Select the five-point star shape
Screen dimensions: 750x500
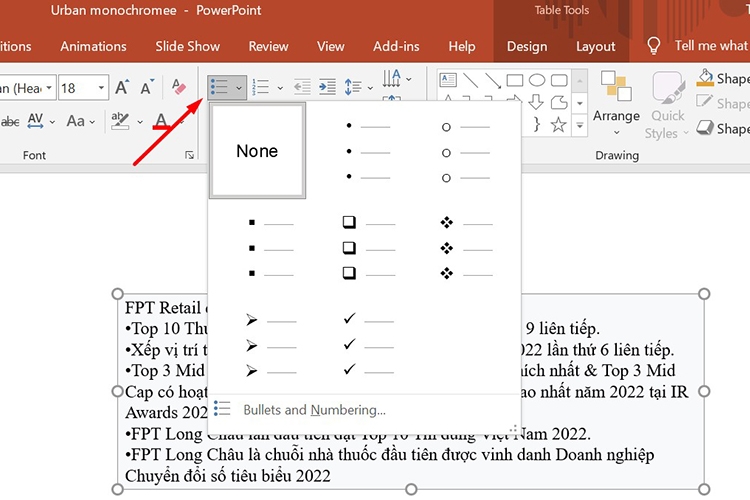point(559,125)
